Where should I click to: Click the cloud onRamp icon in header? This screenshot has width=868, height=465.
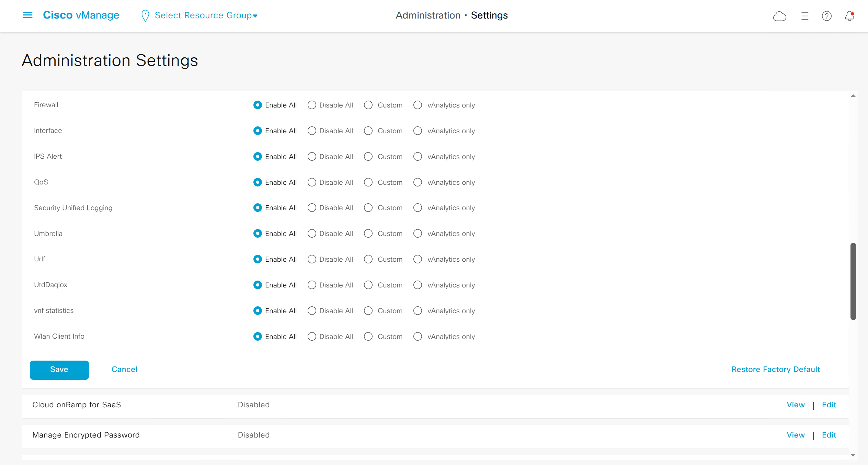click(x=779, y=16)
